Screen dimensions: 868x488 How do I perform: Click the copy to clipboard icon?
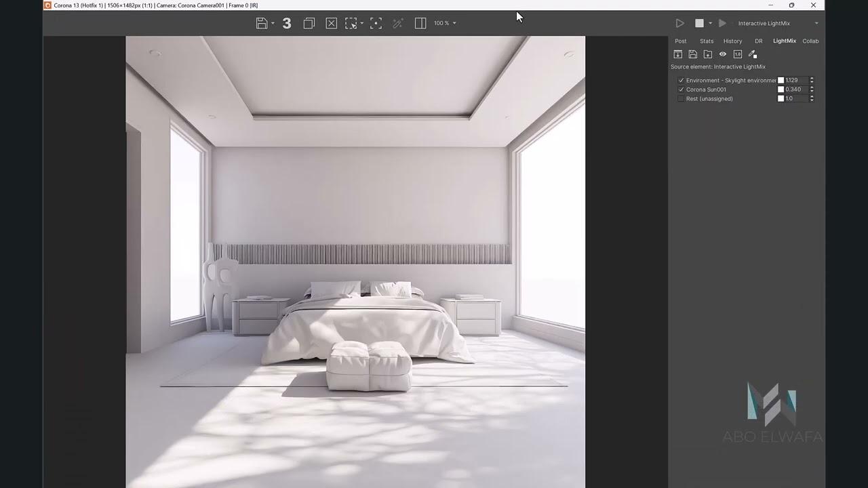click(309, 23)
